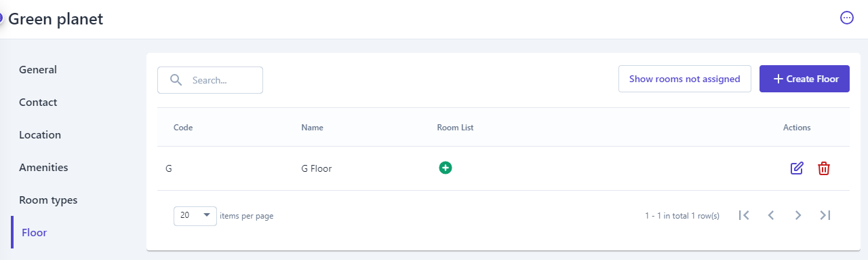Click Show rooms not assigned button
This screenshot has width=868, height=260.
click(x=684, y=79)
